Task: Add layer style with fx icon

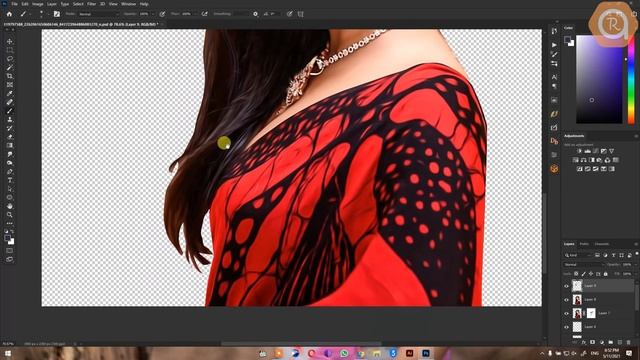Action: click(x=584, y=342)
